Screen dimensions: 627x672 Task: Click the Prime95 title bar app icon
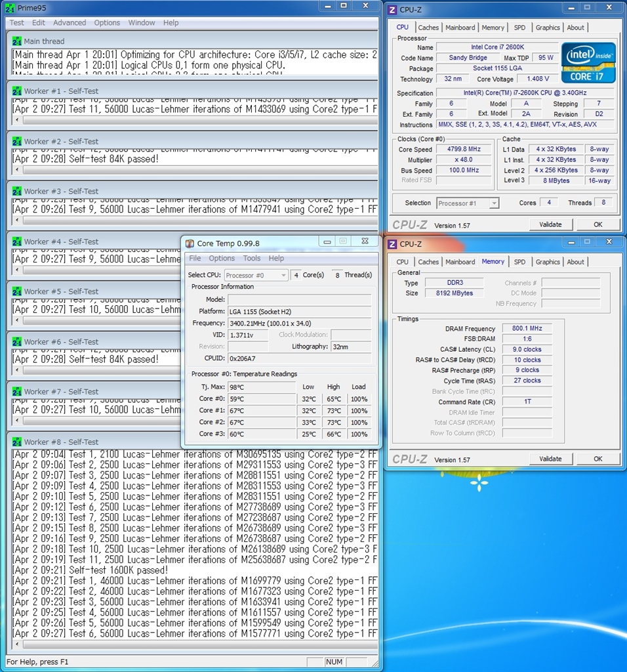point(9,8)
